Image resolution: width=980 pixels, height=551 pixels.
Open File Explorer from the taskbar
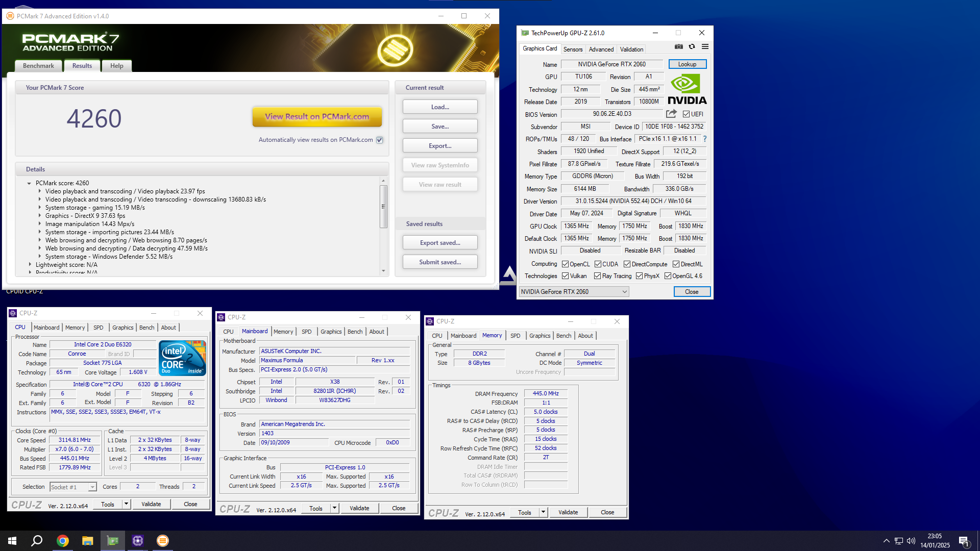pyautogui.click(x=88, y=541)
